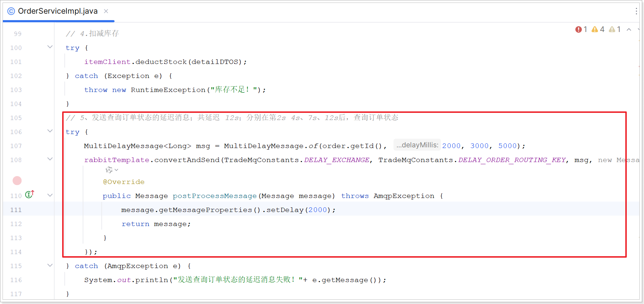
Task: Click the implements-method gutter icon at line 110
Action: [30, 194]
